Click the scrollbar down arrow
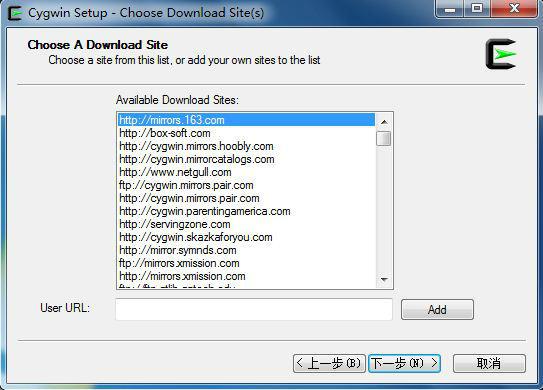 coord(384,280)
